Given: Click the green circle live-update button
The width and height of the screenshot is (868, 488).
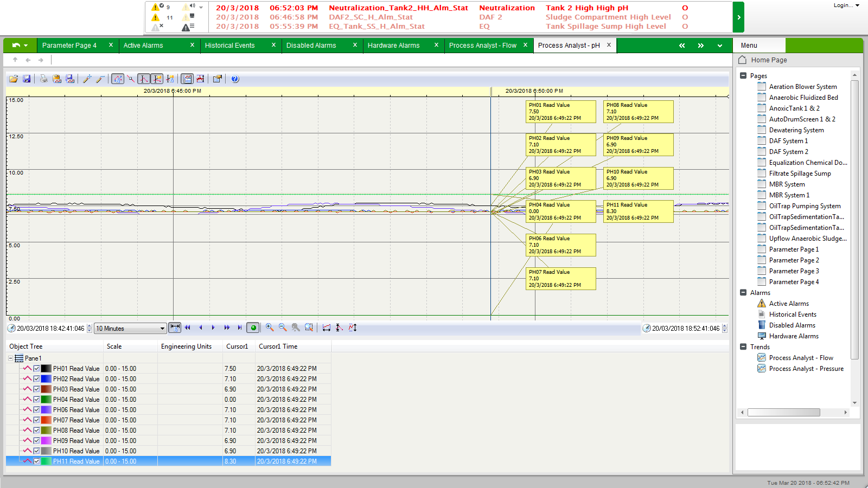Looking at the screenshot, I should pyautogui.click(x=253, y=328).
